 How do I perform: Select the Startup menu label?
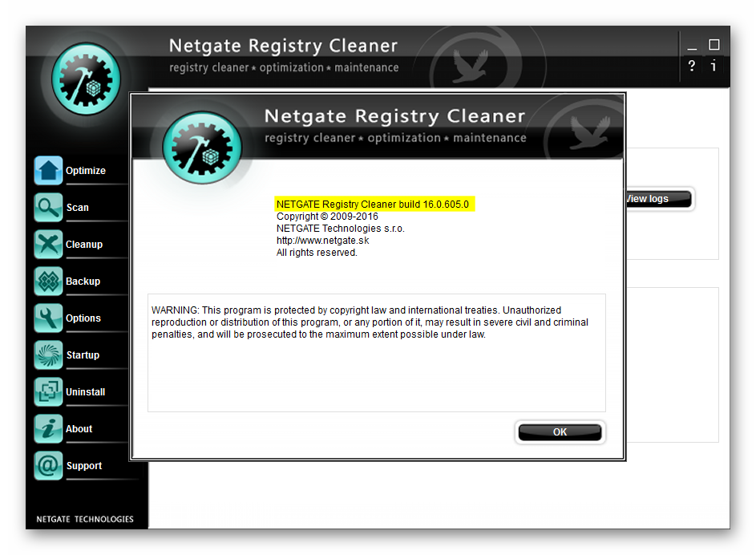click(83, 355)
